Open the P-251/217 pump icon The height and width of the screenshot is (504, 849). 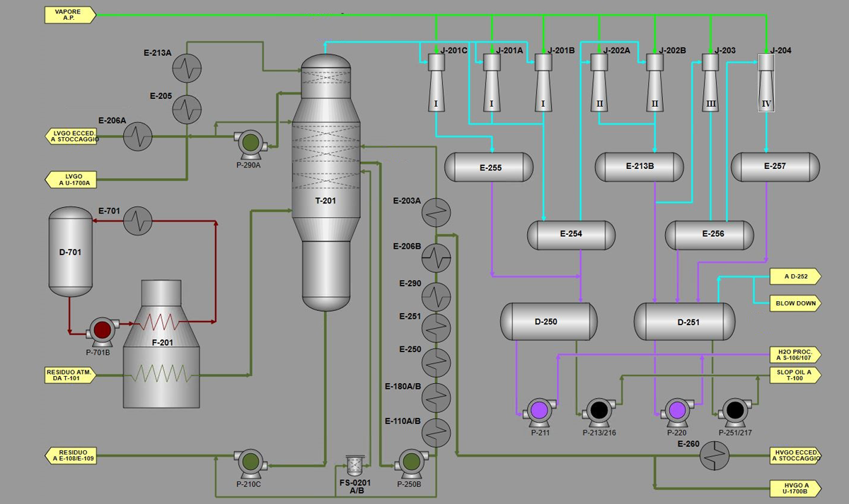click(735, 411)
